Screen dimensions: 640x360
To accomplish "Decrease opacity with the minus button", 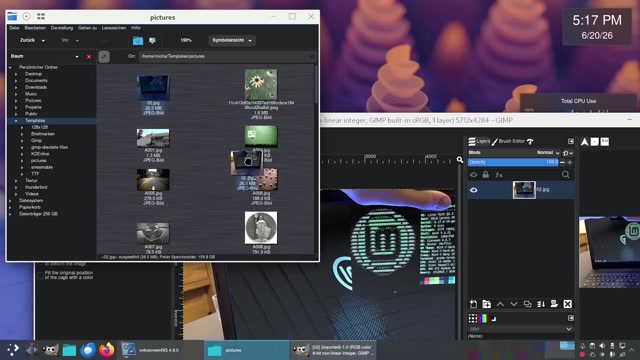I will (x=562, y=162).
